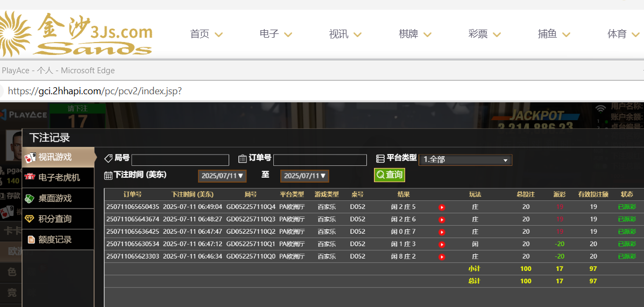
Task: Click order number 250711065630534
Action: coord(133,243)
